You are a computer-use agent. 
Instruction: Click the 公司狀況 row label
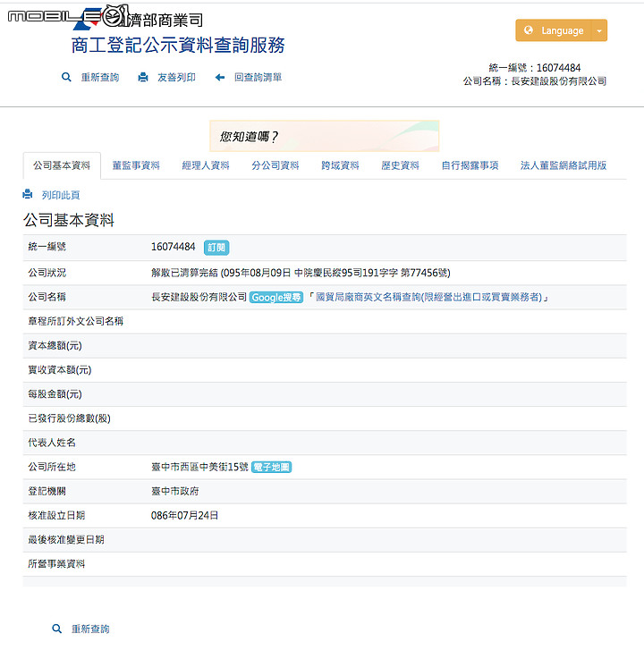coord(47,273)
